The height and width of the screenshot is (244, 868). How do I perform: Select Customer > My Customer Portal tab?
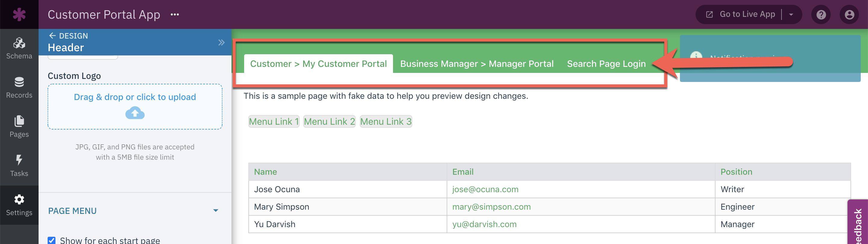click(318, 64)
